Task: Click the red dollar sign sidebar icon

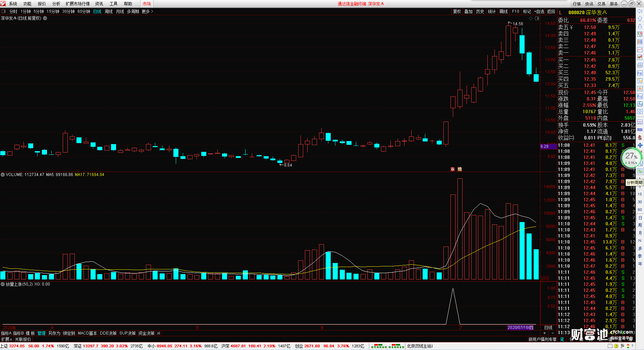Action: click(x=640, y=138)
